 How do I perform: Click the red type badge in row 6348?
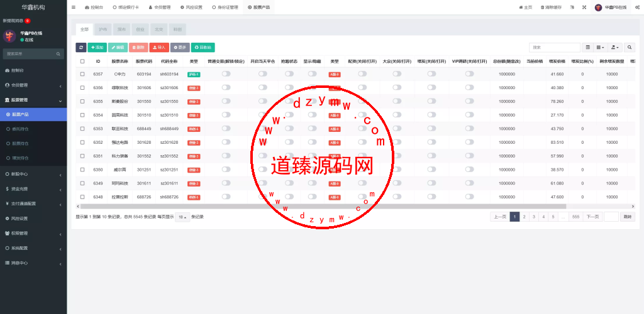pyautogui.click(x=194, y=197)
